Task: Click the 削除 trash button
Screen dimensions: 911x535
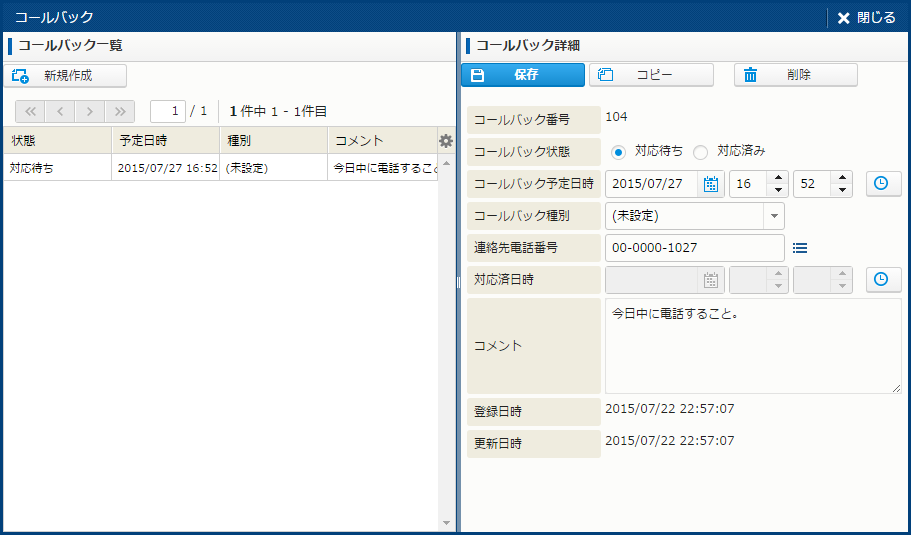Action: [x=795, y=75]
